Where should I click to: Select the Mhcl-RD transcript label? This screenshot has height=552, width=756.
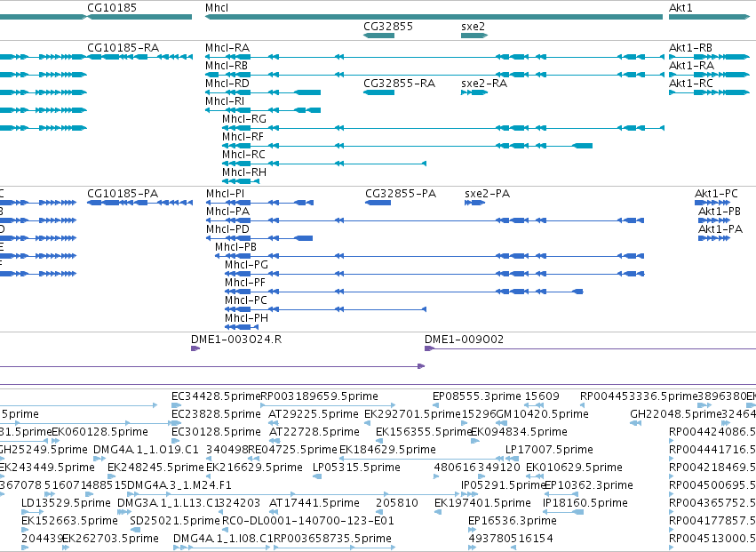pos(227,84)
